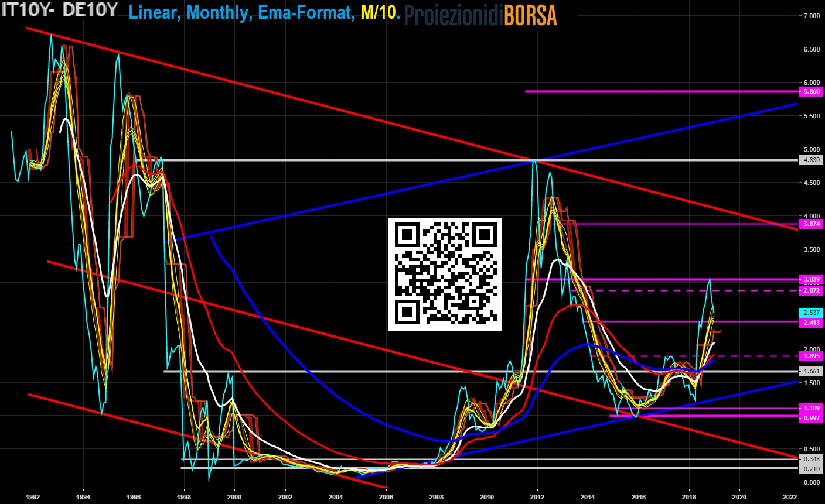
Task: Select the magenta 5.860 price label
Action: pos(812,92)
